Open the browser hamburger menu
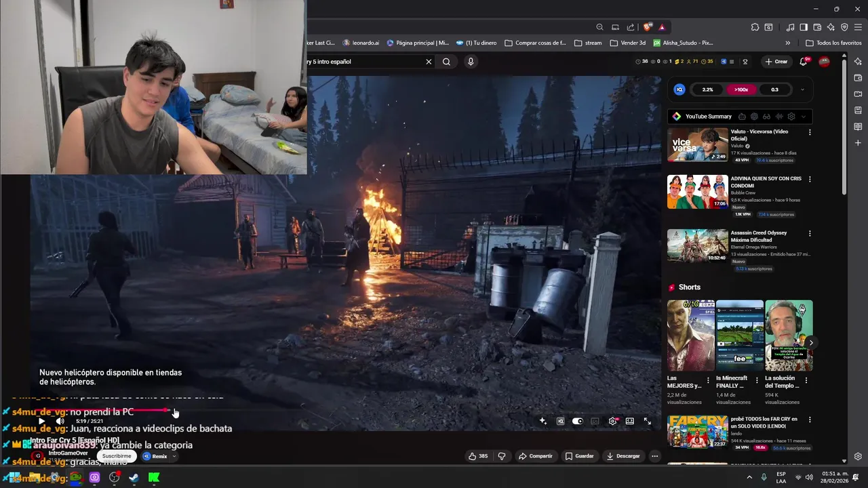Image resolution: width=868 pixels, height=488 pixels. [x=858, y=27]
